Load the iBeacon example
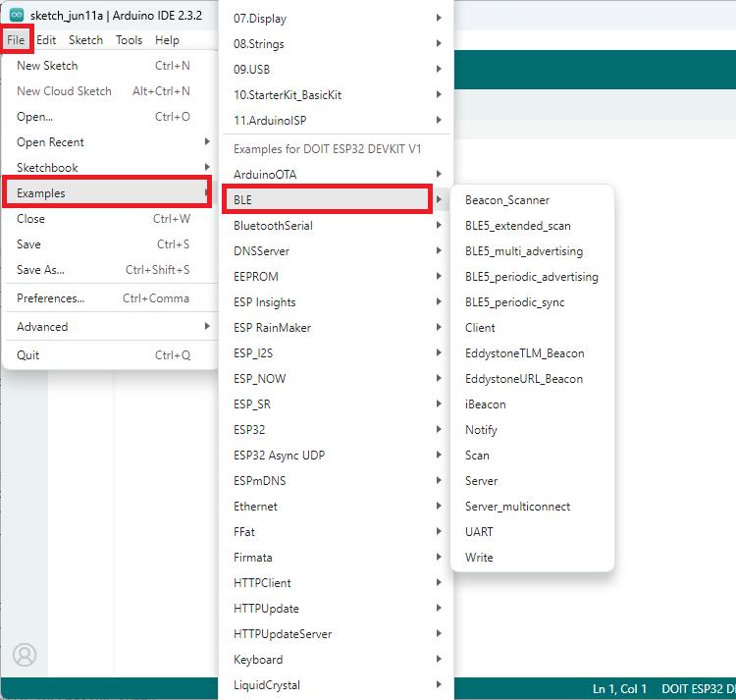Image resolution: width=736 pixels, height=700 pixels. (x=532, y=404)
